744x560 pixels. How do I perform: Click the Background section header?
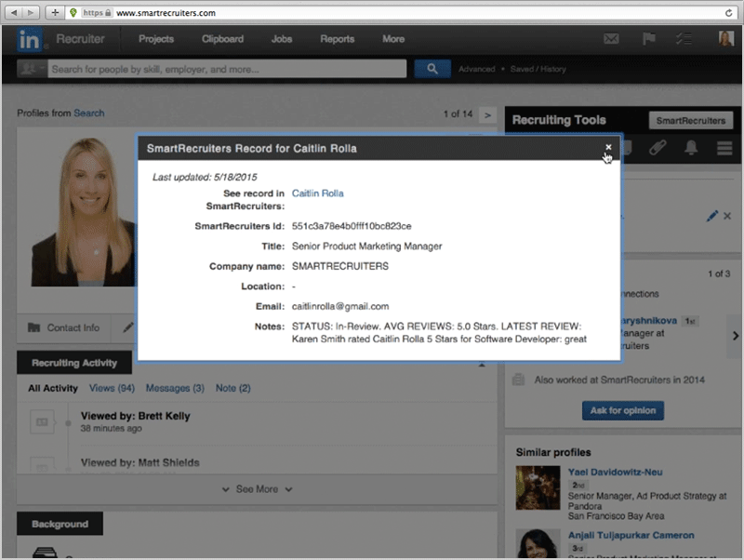coord(60,524)
